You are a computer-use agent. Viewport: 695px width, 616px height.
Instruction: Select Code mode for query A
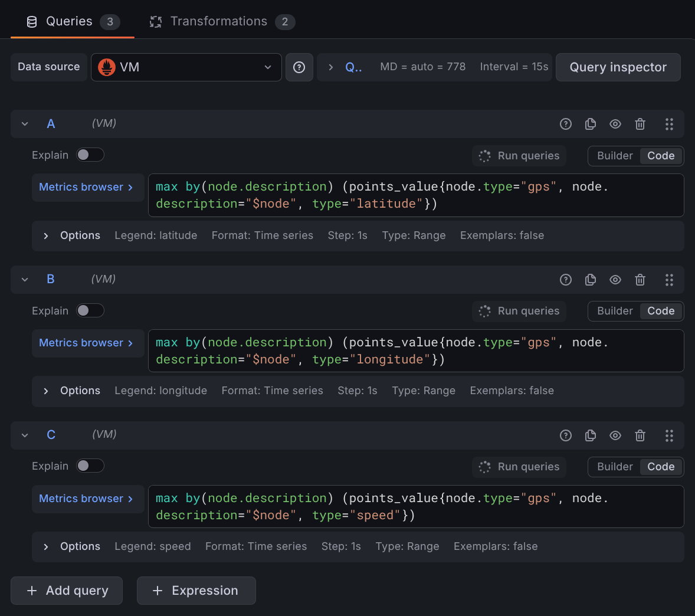point(661,156)
